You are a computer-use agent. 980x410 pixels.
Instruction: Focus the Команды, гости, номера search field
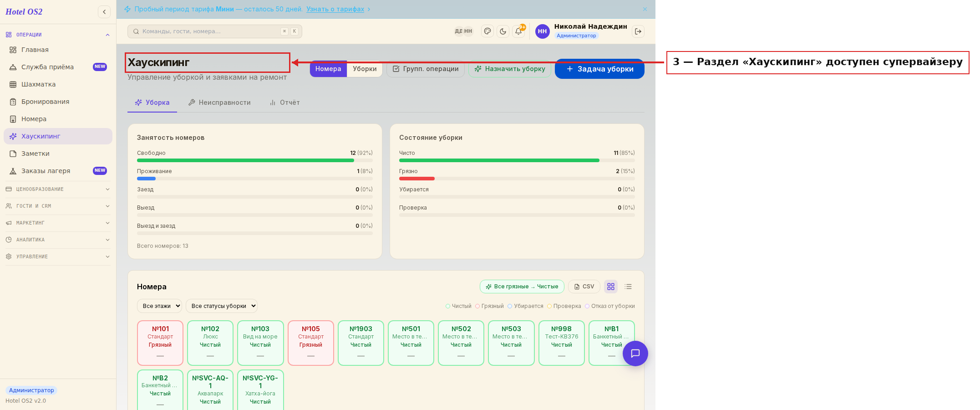(215, 31)
